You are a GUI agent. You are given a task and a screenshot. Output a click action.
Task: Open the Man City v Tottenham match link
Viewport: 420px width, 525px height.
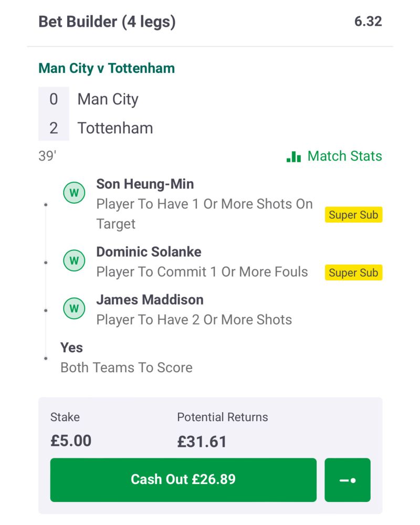(x=107, y=68)
